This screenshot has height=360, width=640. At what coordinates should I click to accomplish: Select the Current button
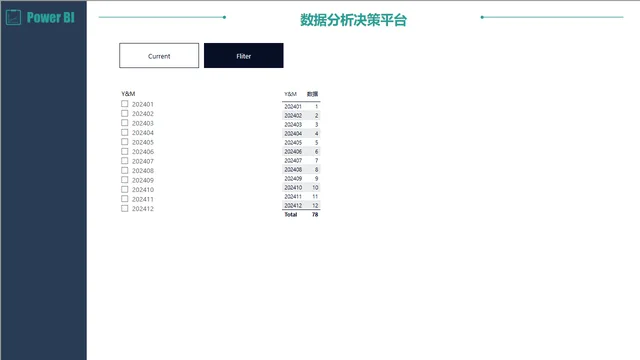tap(159, 56)
